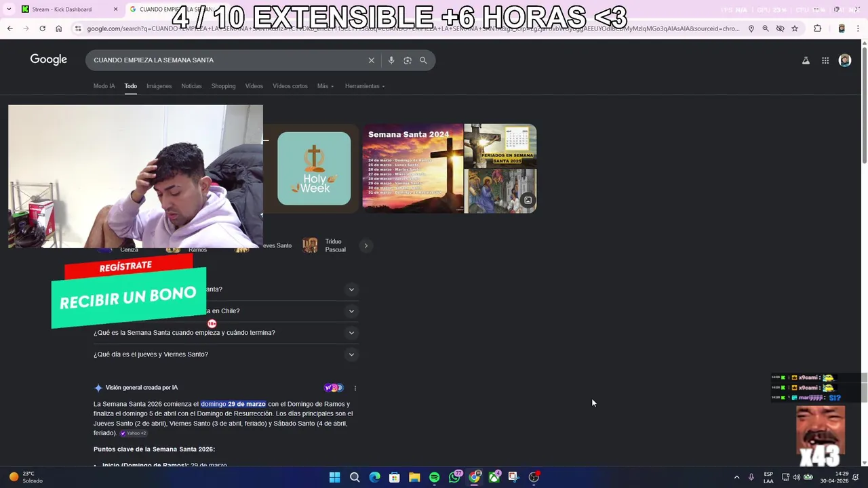Open the tab search dropdown arrow
The height and width of the screenshot is (488, 868).
coord(9,9)
